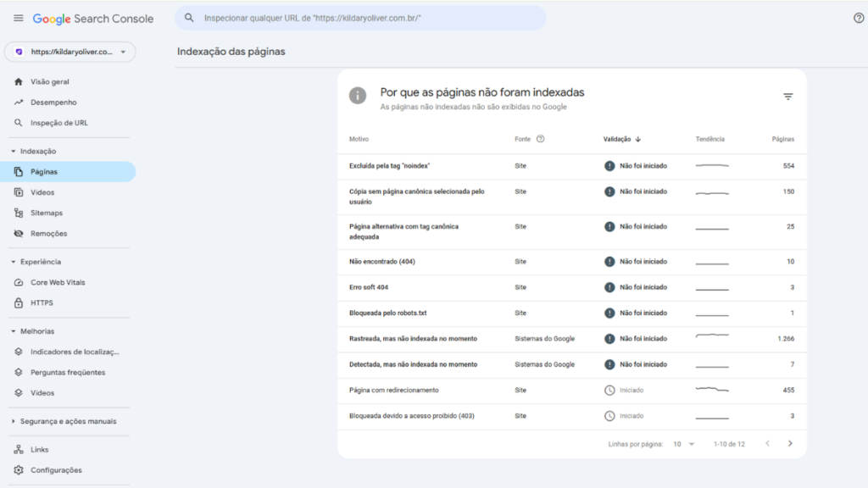The image size is (868, 488).
Task: Click the Inspeção de URL magnifier icon
Action: point(19,123)
